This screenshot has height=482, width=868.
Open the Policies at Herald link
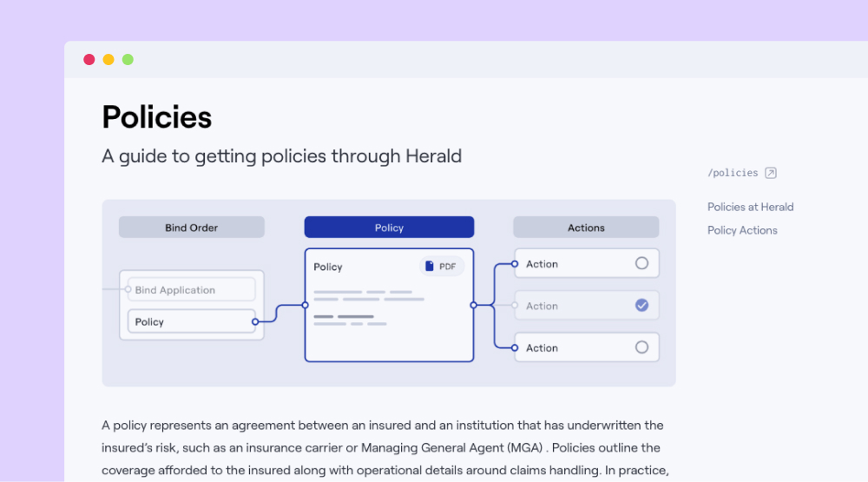[750, 207]
